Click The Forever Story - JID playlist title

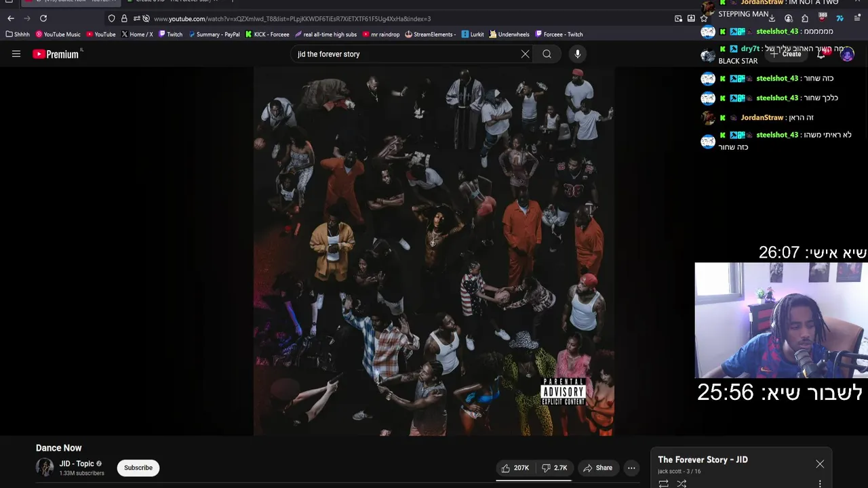[703, 460]
